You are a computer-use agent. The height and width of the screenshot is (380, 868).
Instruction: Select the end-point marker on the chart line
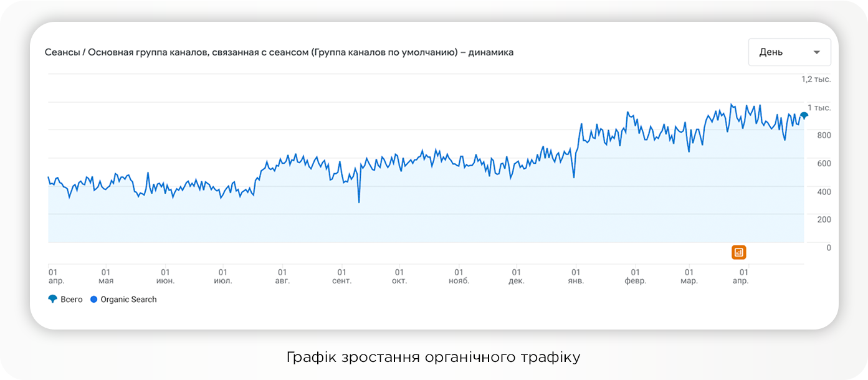click(x=804, y=115)
